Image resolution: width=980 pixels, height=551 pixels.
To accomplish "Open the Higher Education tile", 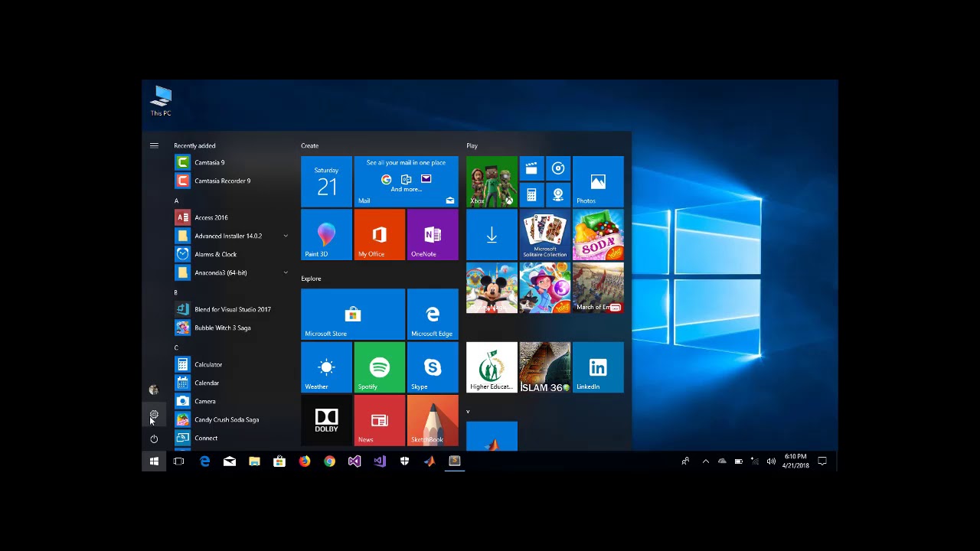I will coord(492,367).
